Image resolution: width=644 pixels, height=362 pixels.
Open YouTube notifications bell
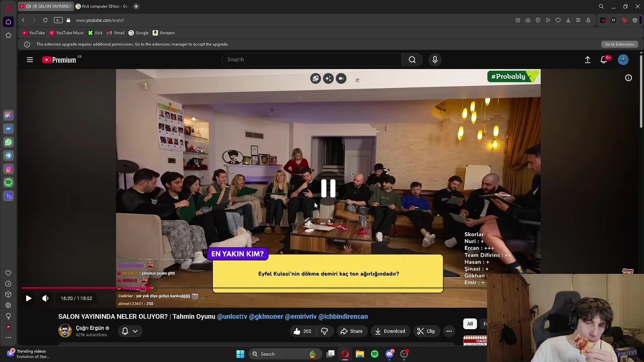tap(604, 59)
